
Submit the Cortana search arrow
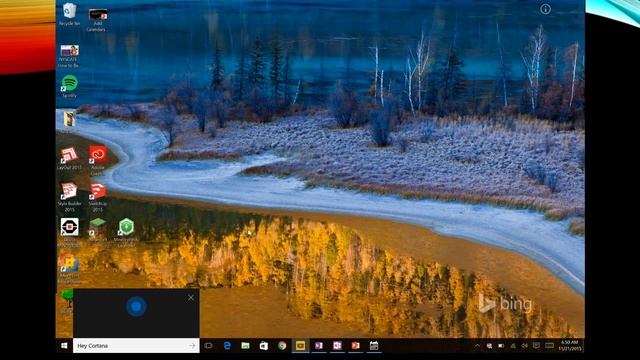pos(192,346)
